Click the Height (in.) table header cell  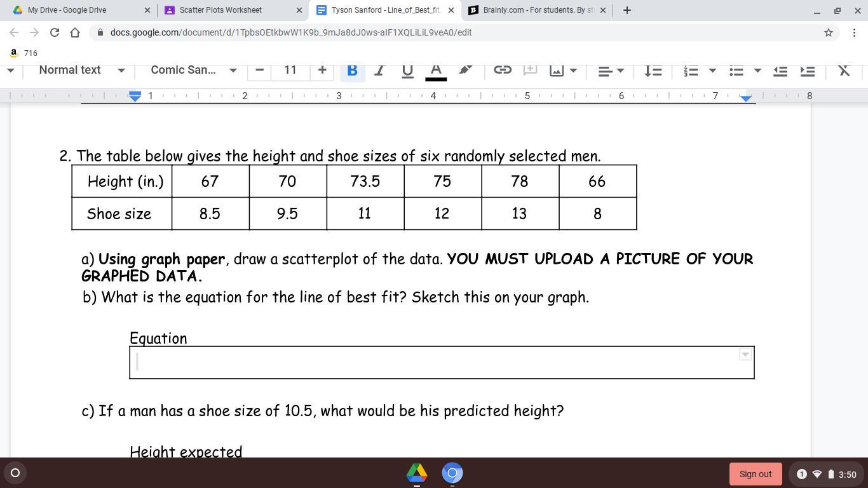(x=122, y=181)
